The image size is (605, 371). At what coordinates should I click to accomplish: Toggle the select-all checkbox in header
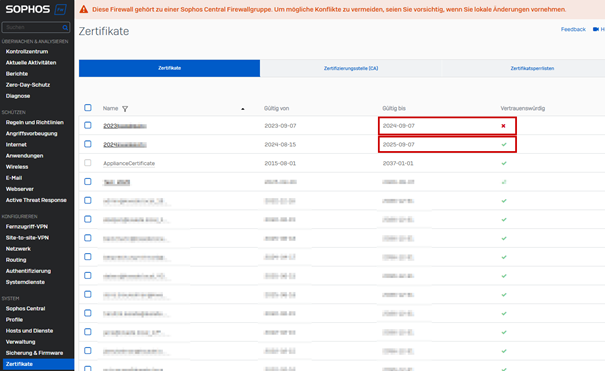pos(88,108)
